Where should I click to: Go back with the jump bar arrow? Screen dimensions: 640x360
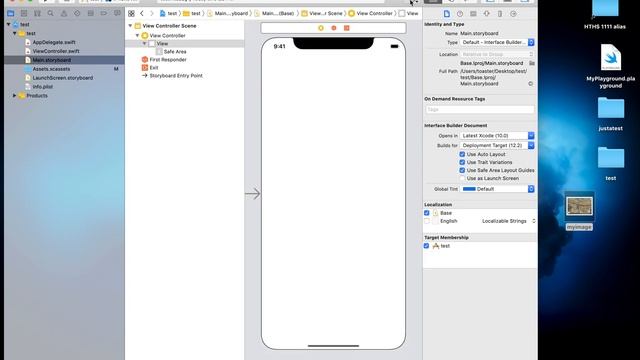pos(142,13)
